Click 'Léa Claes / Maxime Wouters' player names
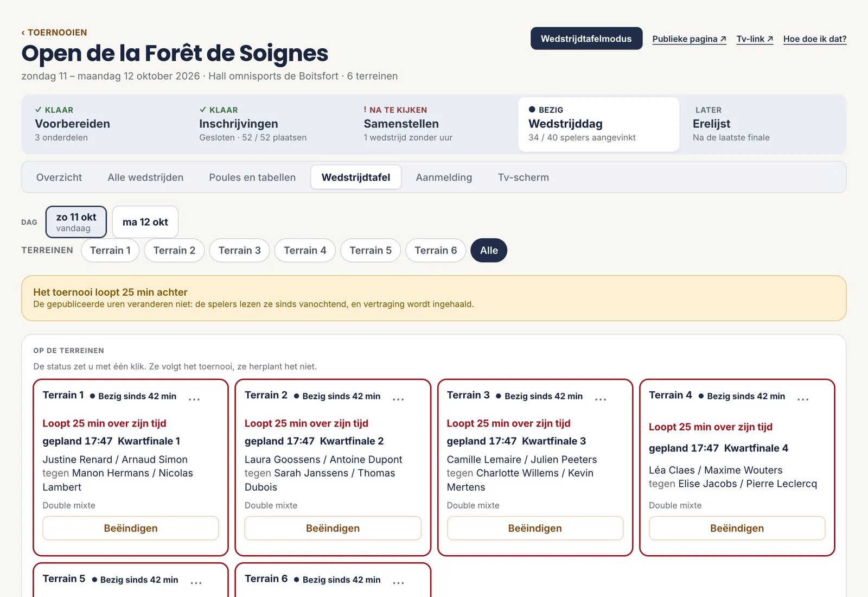Viewport: 868px width, 597px height. [x=716, y=470]
